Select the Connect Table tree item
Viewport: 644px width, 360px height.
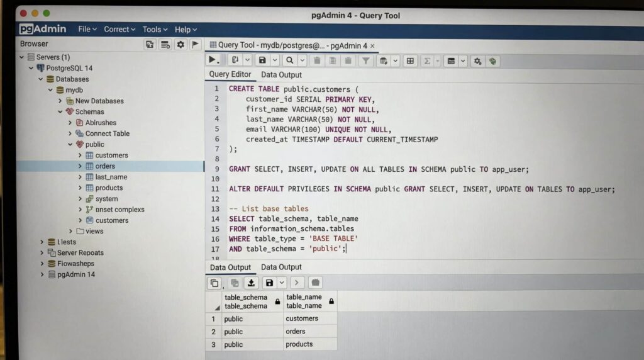(x=107, y=133)
